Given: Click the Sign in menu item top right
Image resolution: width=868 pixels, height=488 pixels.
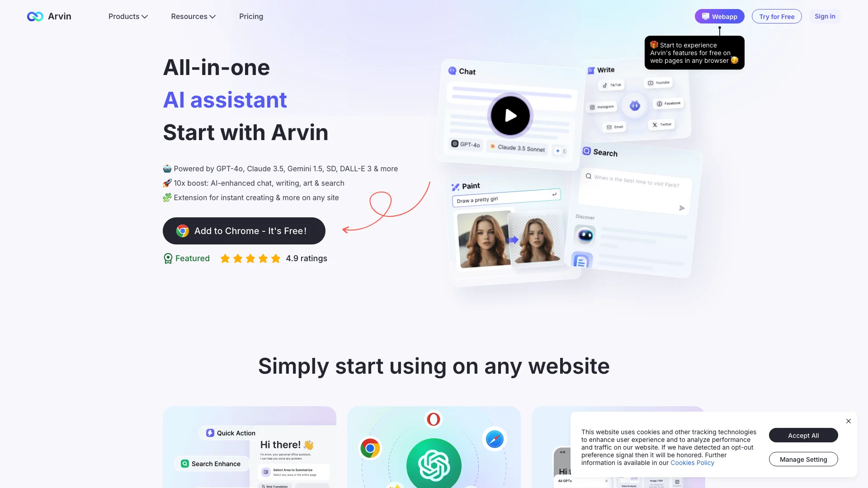Looking at the screenshot, I should pos(825,16).
